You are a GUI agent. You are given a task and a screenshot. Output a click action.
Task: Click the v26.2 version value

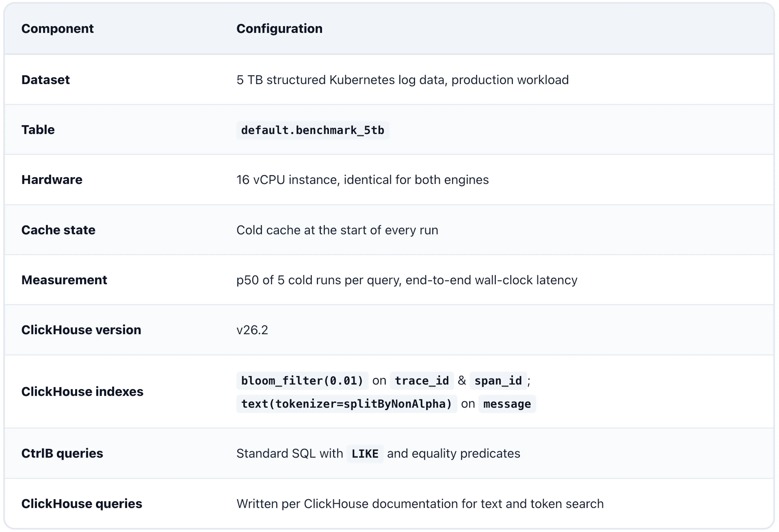click(252, 330)
